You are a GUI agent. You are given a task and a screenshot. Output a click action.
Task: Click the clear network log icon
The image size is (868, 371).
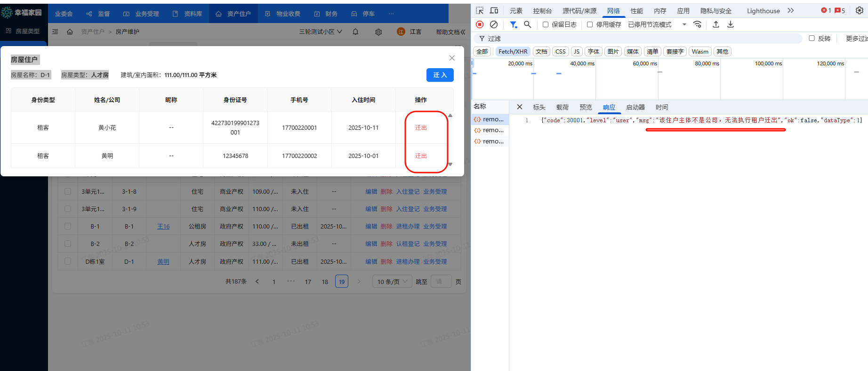(x=494, y=24)
